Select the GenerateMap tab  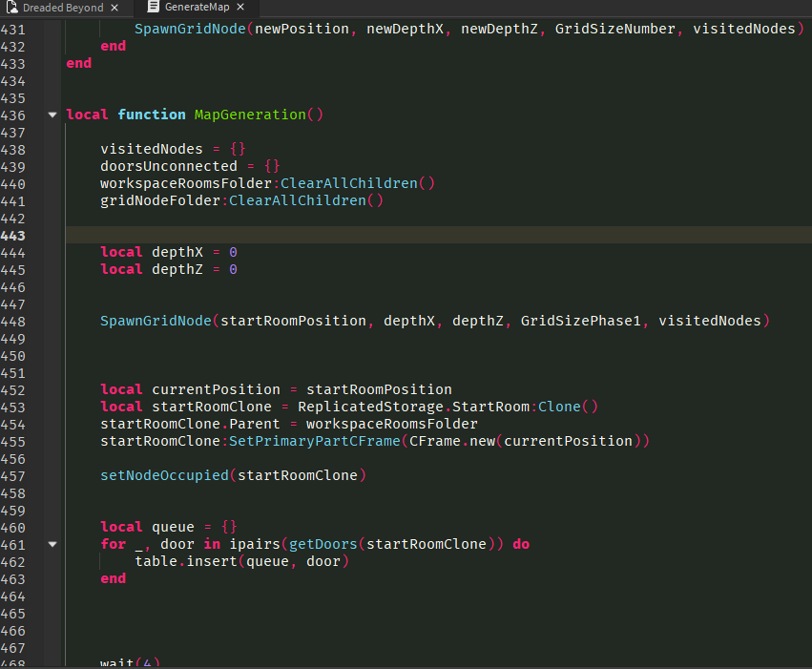[x=197, y=8]
